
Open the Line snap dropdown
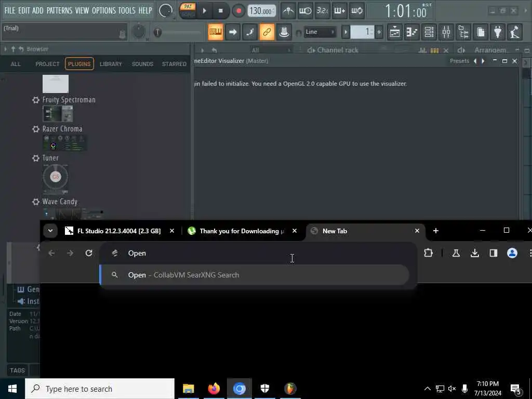[320, 32]
